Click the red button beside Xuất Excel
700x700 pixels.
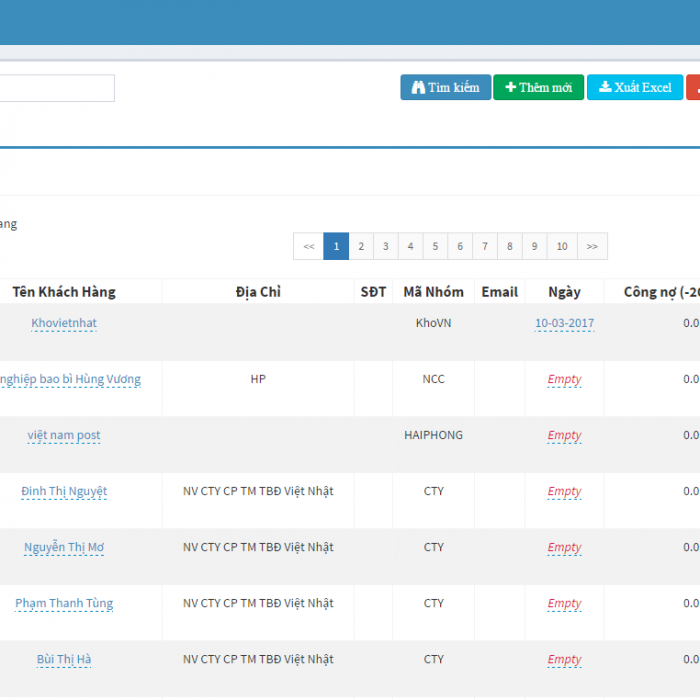693,88
